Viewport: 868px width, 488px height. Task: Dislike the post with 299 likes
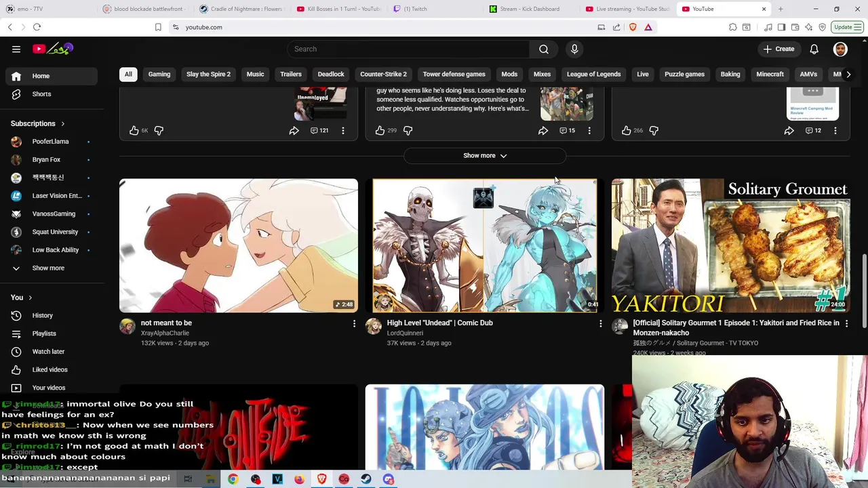point(408,130)
